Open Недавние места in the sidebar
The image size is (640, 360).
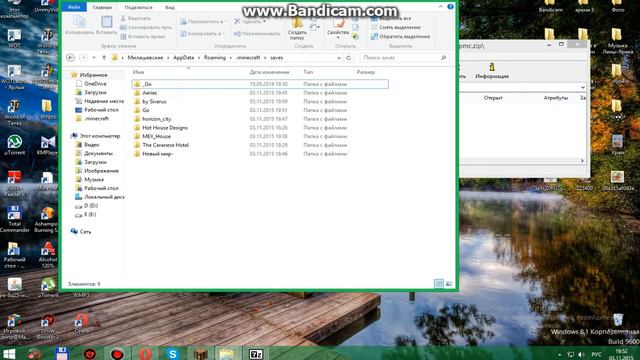pyautogui.click(x=104, y=101)
